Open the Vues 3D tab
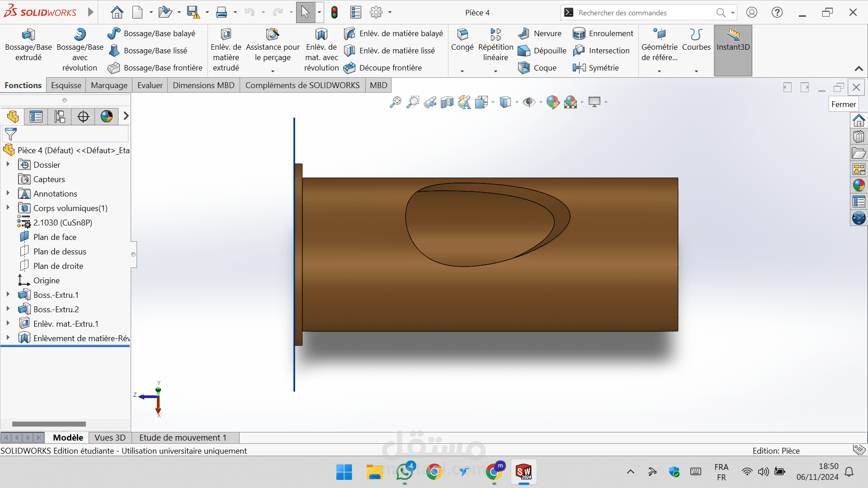 click(x=110, y=437)
